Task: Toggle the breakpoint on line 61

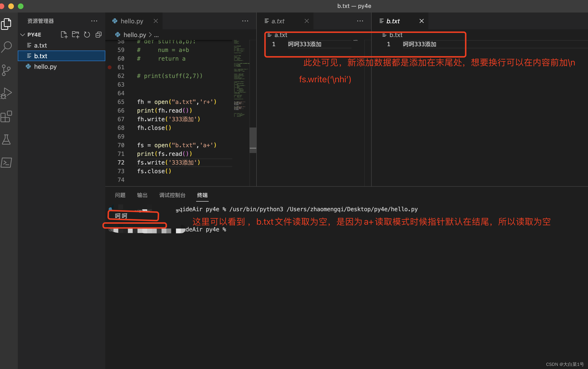Action: point(110,67)
